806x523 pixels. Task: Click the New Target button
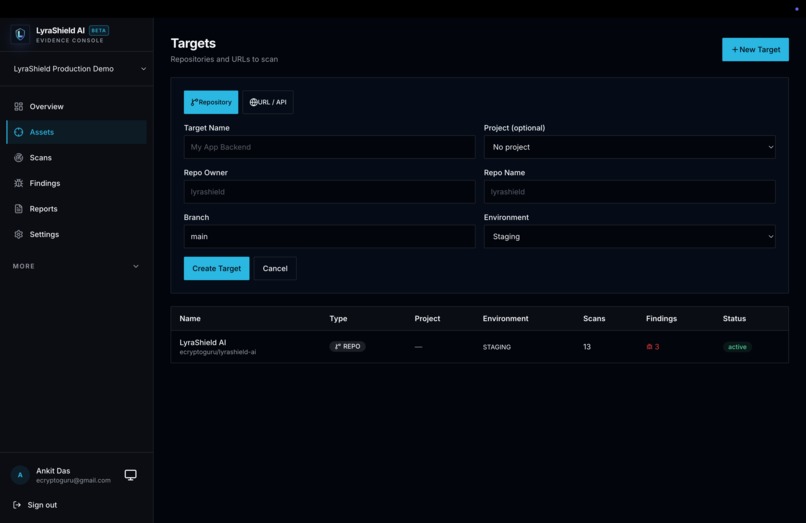click(x=755, y=49)
